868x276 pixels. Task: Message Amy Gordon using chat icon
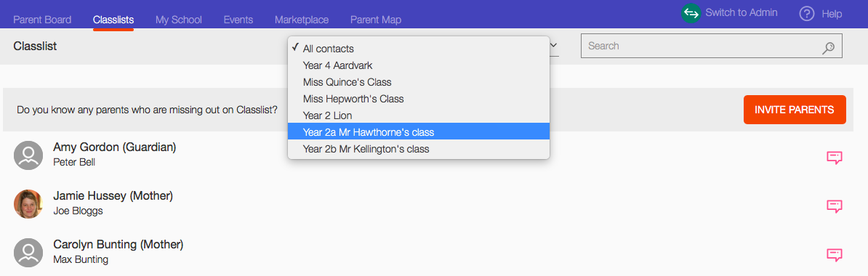[x=835, y=158]
